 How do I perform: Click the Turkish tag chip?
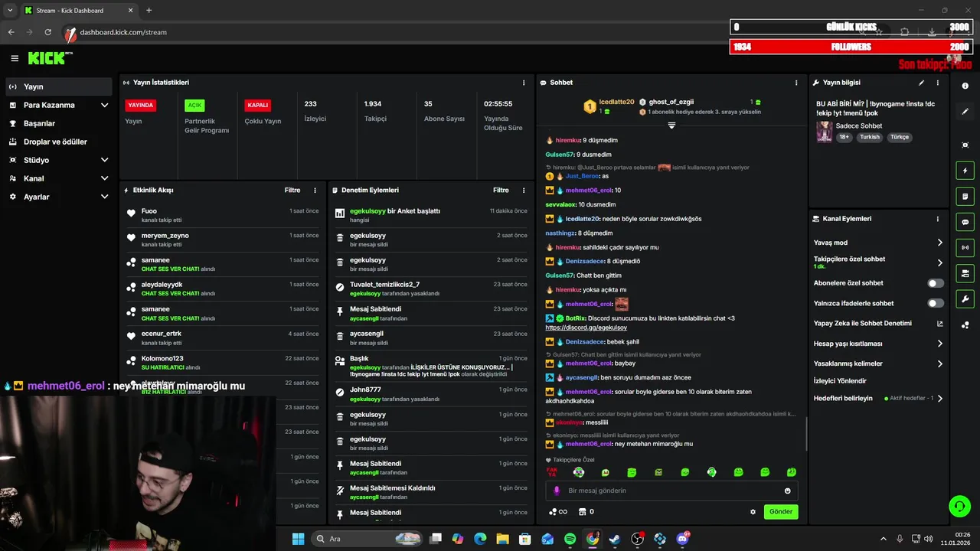coord(870,137)
